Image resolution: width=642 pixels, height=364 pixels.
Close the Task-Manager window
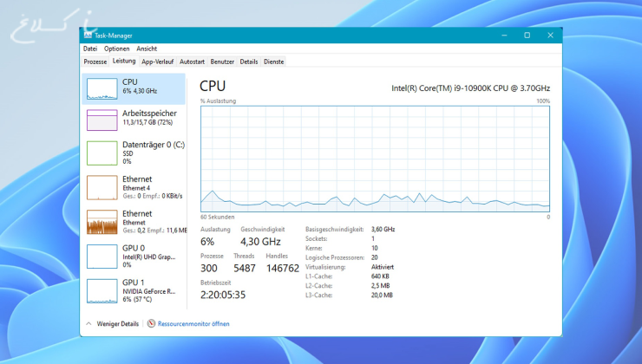pos(550,36)
